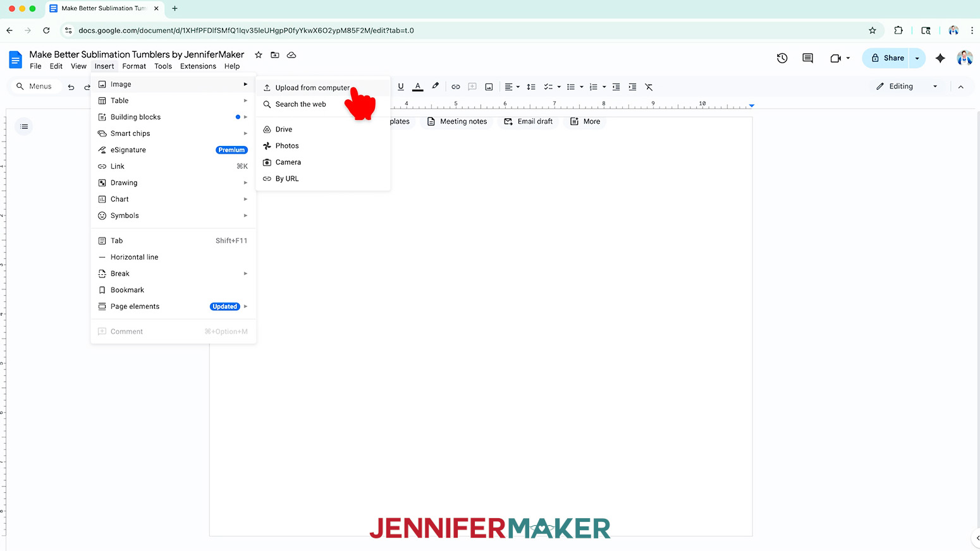Image resolution: width=980 pixels, height=551 pixels.
Task: Select Photos in the image submenu
Action: click(322, 146)
